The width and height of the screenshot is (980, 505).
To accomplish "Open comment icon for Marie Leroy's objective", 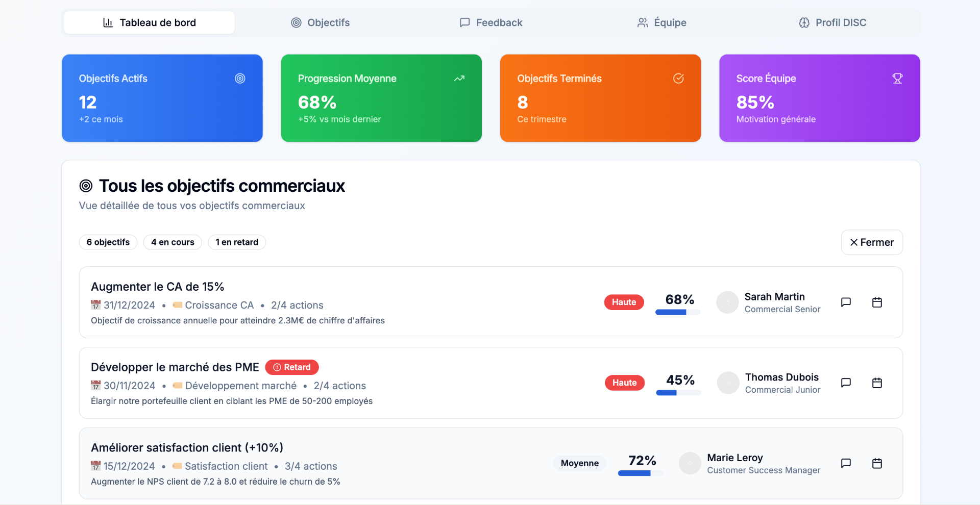I will click(x=846, y=463).
